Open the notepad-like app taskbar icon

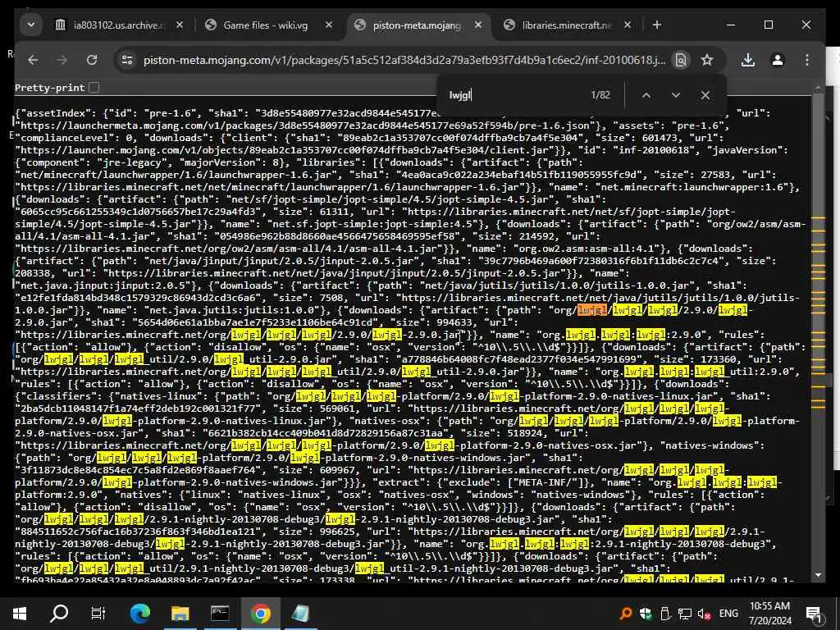[300, 614]
